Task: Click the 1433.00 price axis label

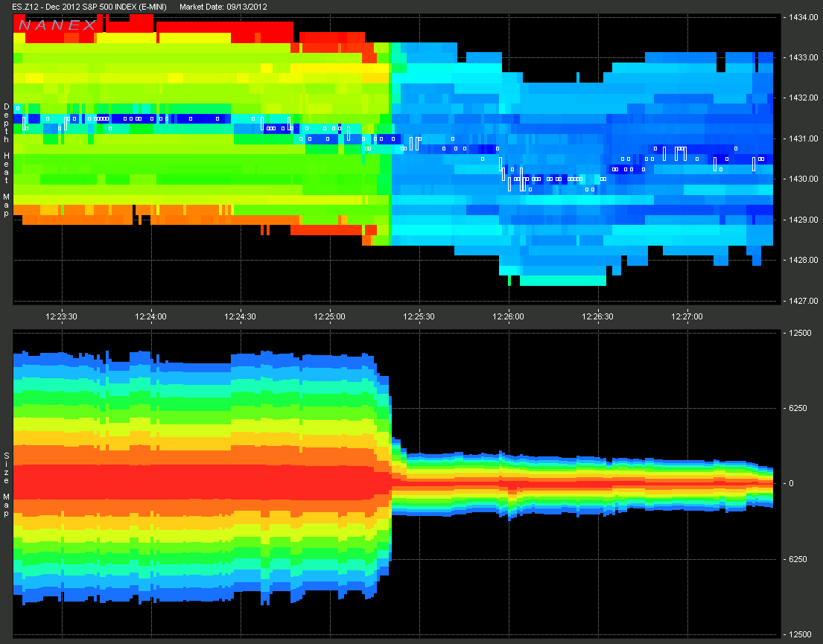Action: tap(803, 57)
